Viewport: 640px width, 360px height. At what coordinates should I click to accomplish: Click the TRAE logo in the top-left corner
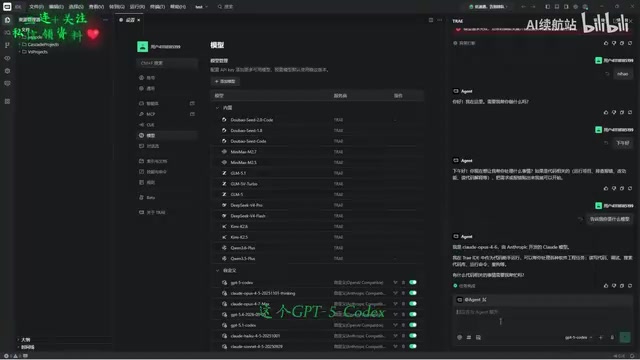pos(7,7)
